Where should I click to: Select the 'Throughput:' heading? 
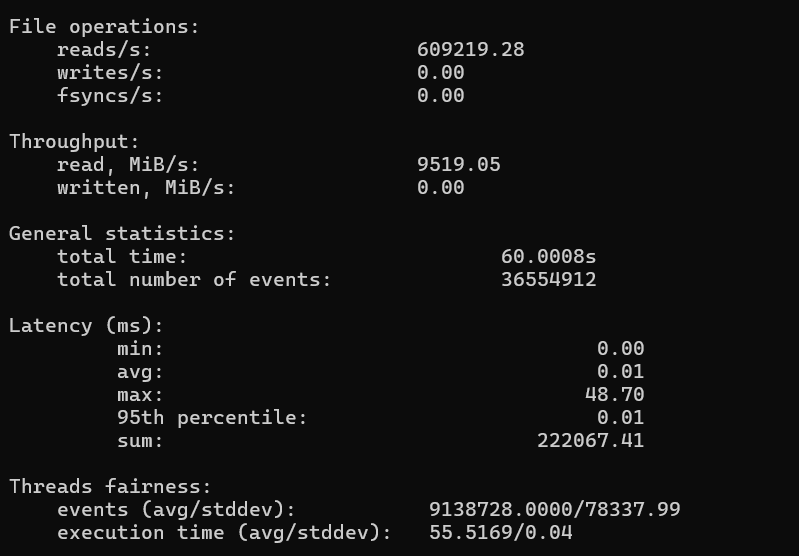coord(74,142)
